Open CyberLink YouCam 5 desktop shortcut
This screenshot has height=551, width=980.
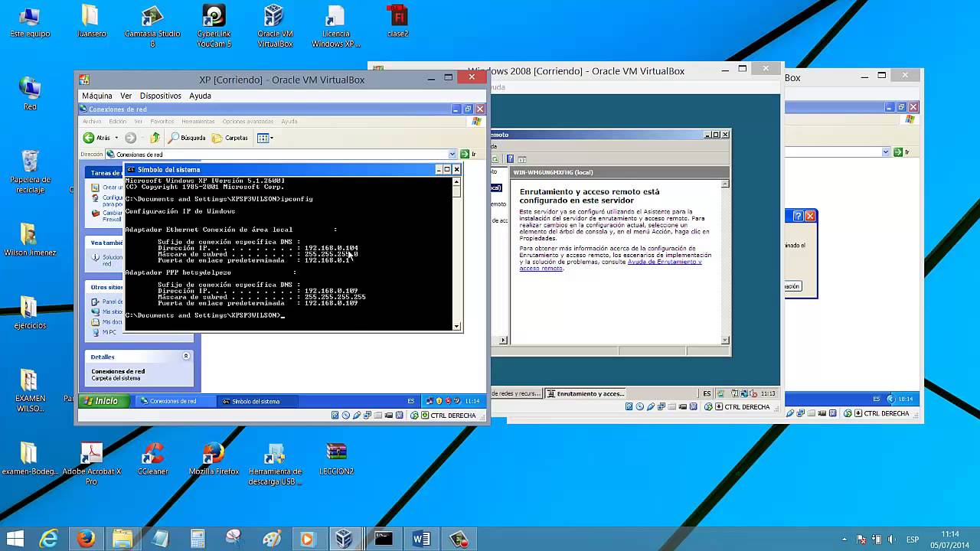click(214, 25)
